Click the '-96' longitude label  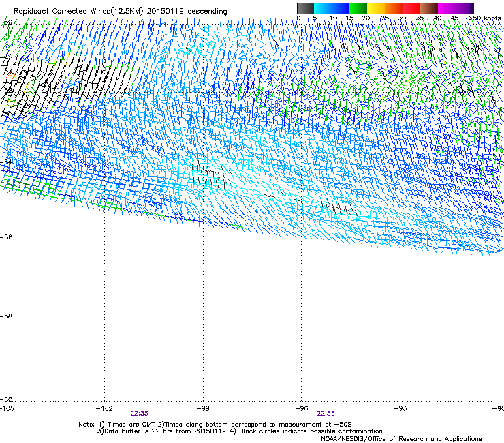302,408
